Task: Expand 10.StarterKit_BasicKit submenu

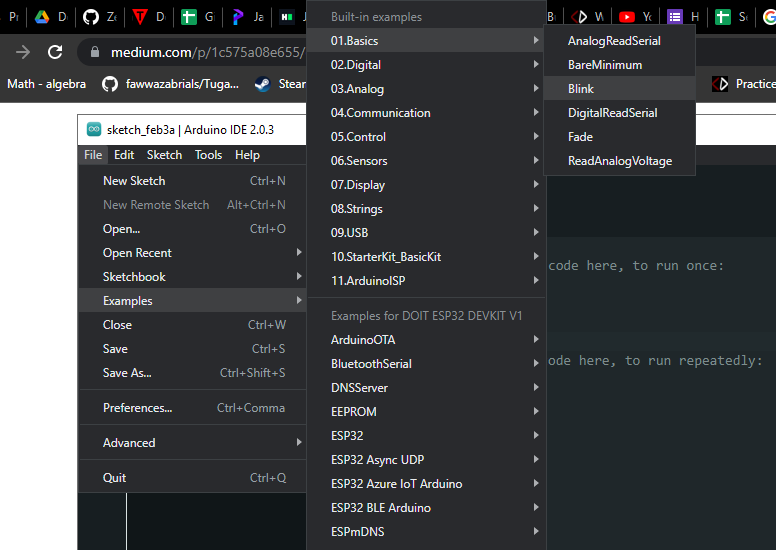Action: pyautogui.click(x=426, y=257)
